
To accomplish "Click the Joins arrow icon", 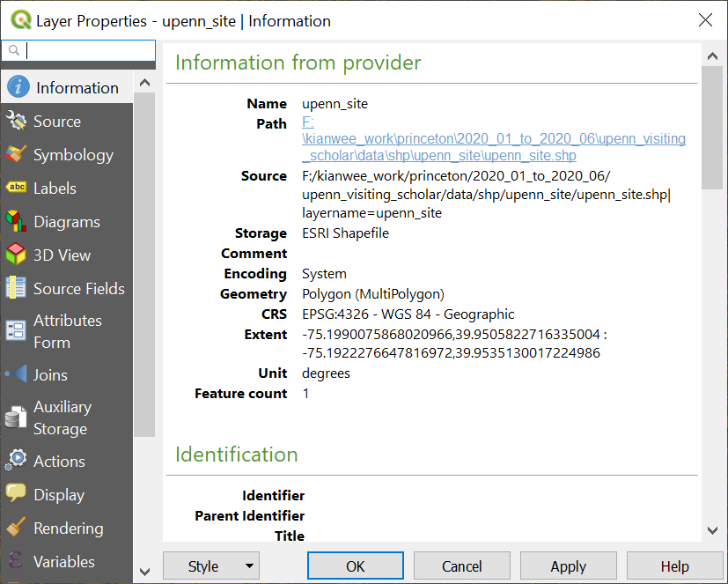I will click(x=16, y=374).
